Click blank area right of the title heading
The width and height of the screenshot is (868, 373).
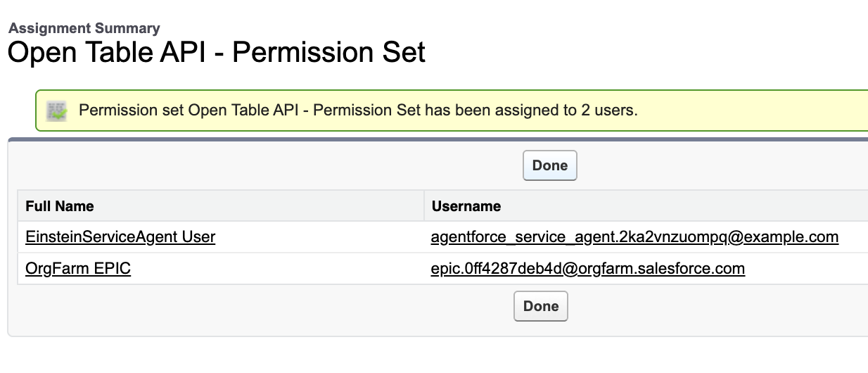633,53
